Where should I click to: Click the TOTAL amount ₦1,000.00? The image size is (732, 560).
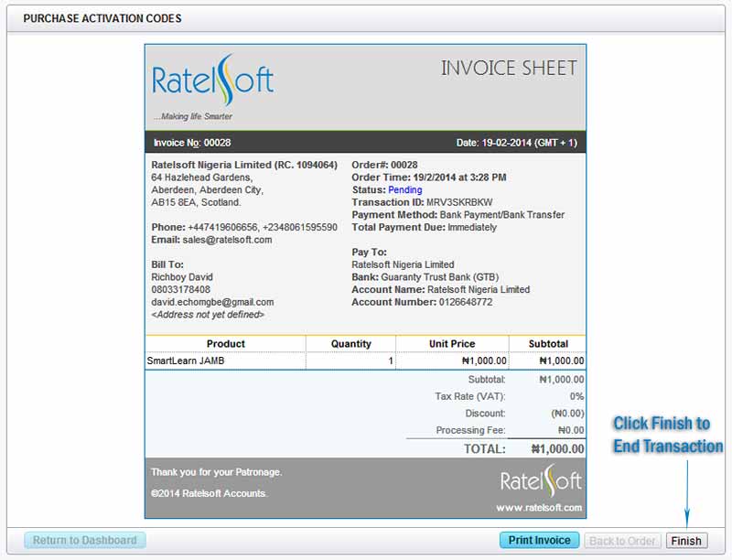557,449
